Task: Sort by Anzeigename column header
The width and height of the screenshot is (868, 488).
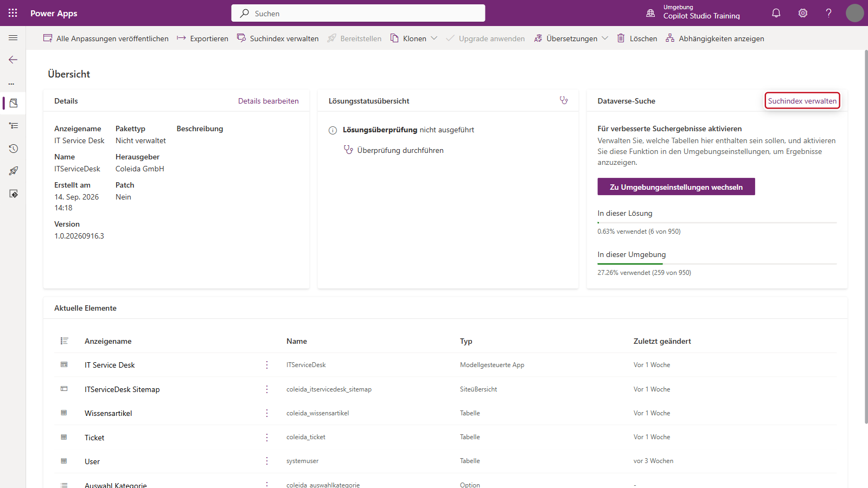Action: [108, 341]
